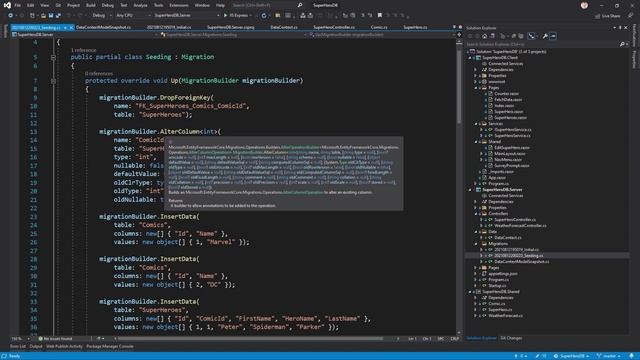
Task: Open the Any CPU platform dropdown
Action: [133, 16]
